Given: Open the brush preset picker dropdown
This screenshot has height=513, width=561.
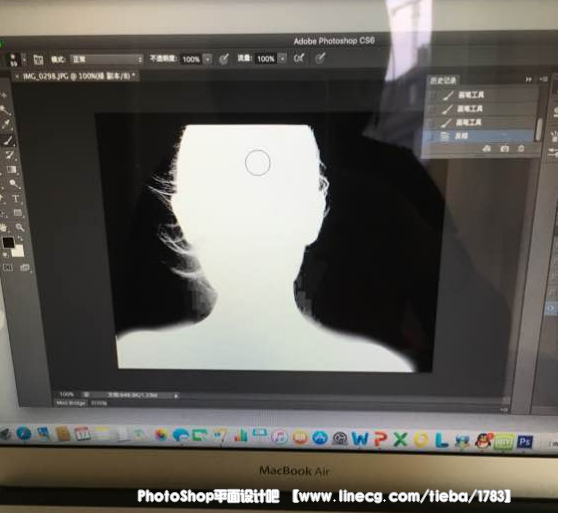Looking at the screenshot, I should (24, 60).
